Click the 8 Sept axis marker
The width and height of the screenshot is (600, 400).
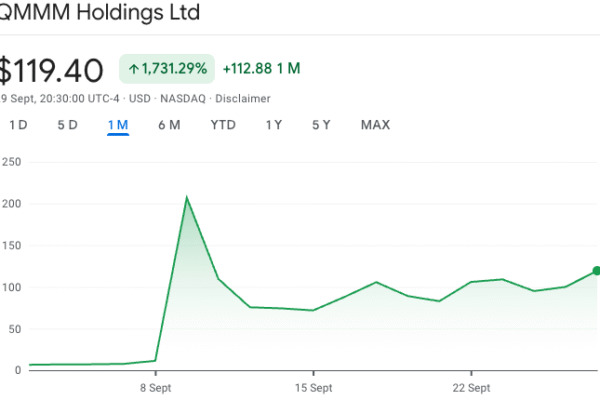(155, 387)
